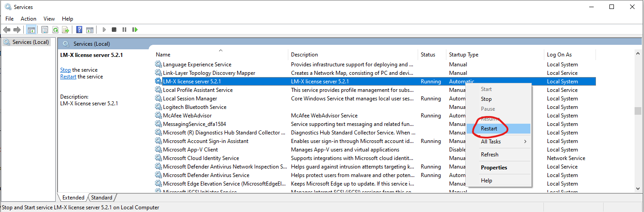Click the Stop Service square icon
Screen dimensions: 644x212
tap(114, 30)
